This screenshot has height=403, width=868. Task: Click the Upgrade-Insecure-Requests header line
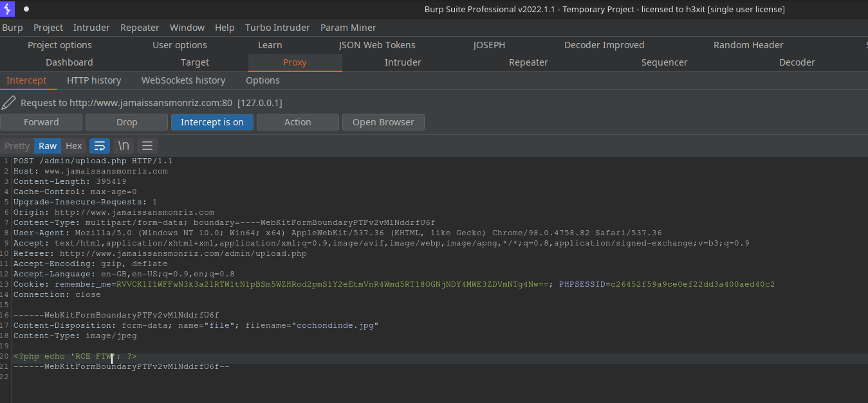tap(86, 202)
